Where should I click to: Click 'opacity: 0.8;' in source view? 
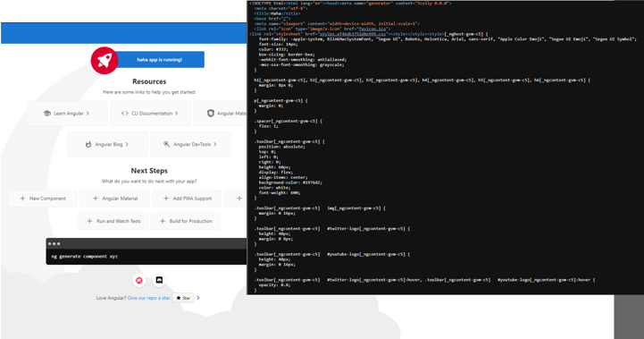point(274,284)
